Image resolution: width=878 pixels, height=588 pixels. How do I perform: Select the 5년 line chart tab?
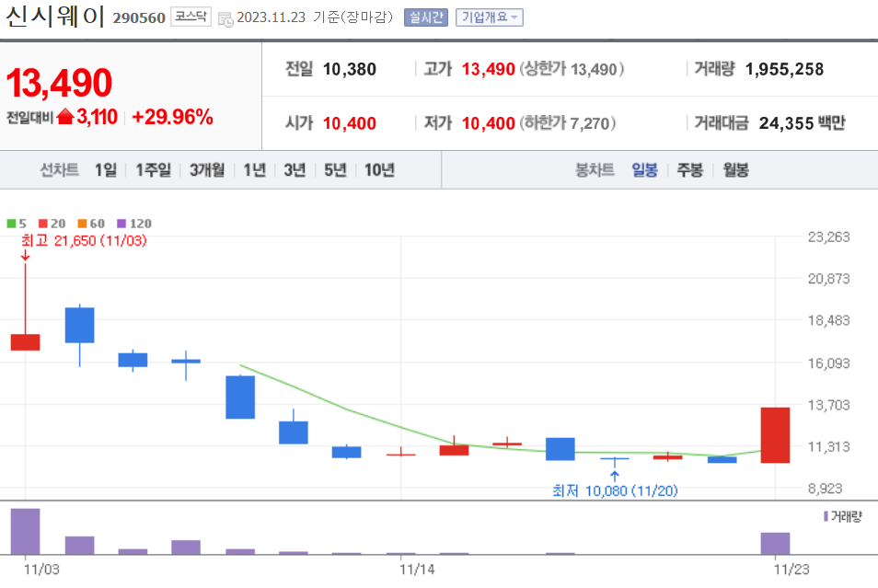click(x=335, y=169)
